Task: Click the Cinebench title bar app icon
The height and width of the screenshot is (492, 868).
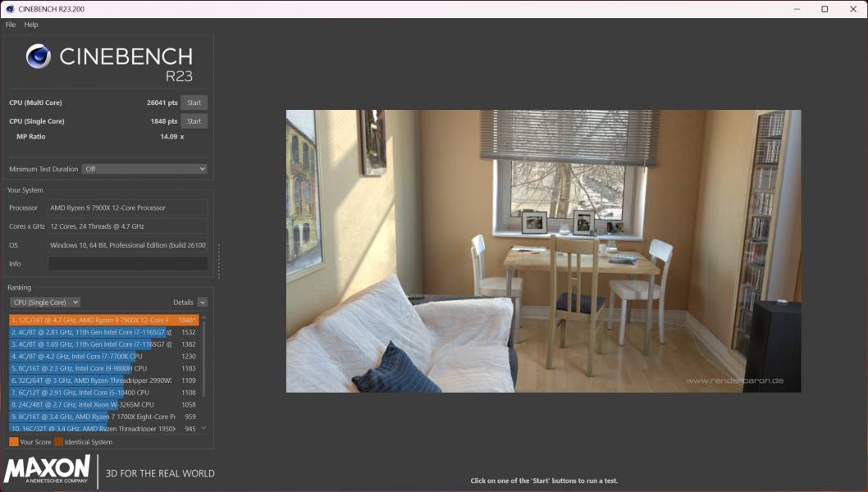Action: coord(9,9)
